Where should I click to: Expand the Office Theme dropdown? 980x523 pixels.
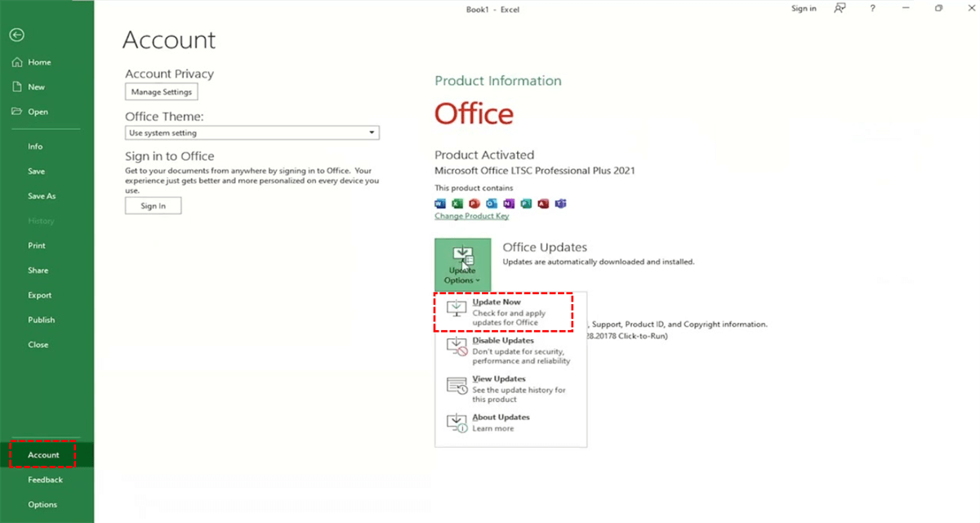tap(372, 132)
